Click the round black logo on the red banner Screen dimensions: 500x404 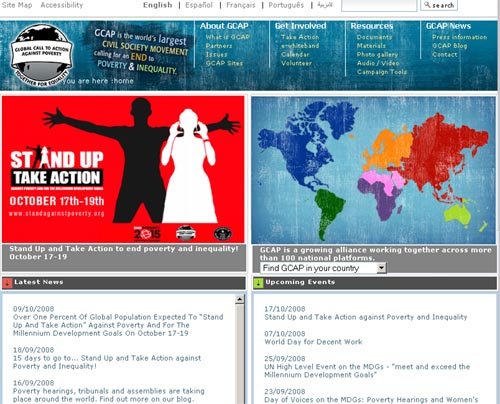click(x=222, y=233)
